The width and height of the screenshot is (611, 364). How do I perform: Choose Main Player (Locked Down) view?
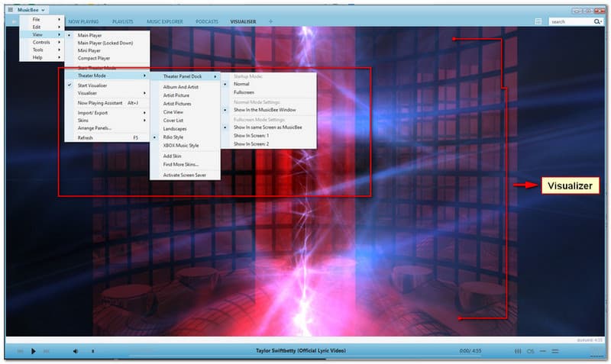[x=107, y=43]
